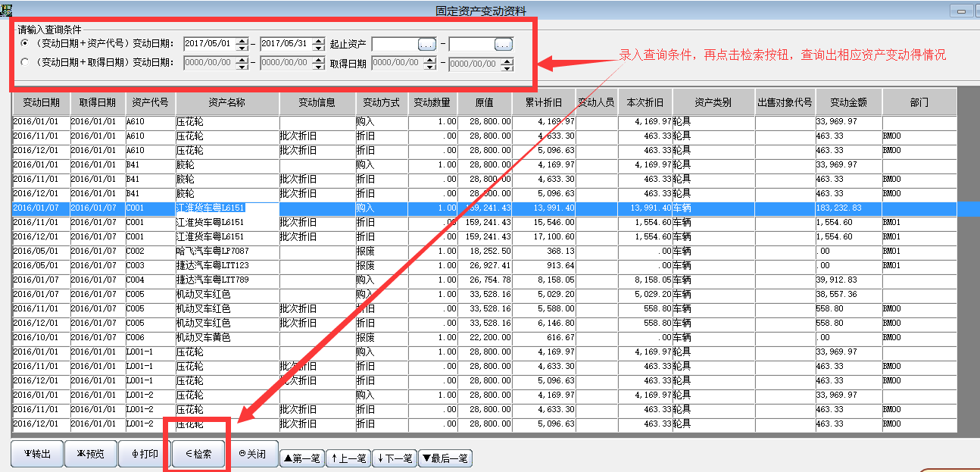Open the lookup for the second 起止资产 field
The image size is (980, 472).
[504, 45]
